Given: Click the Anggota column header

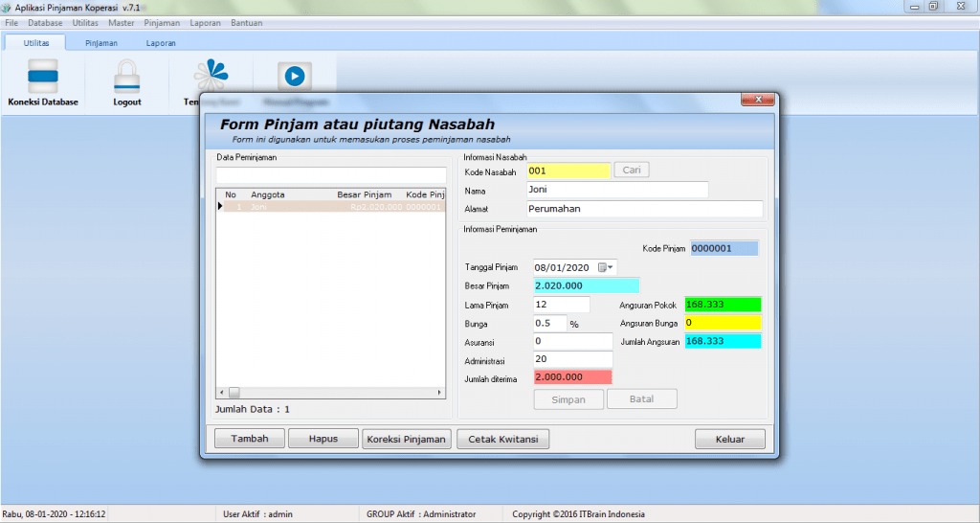Looking at the screenshot, I should [x=268, y=194].
